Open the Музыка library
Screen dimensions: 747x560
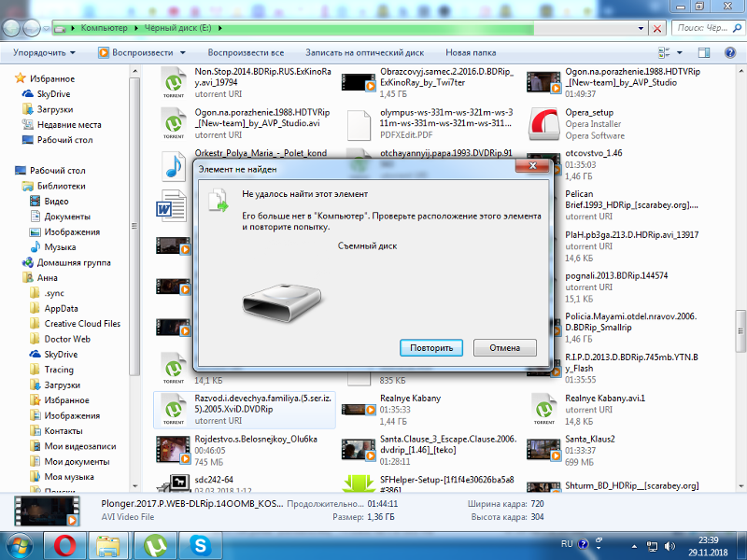(x=60, y=247)
